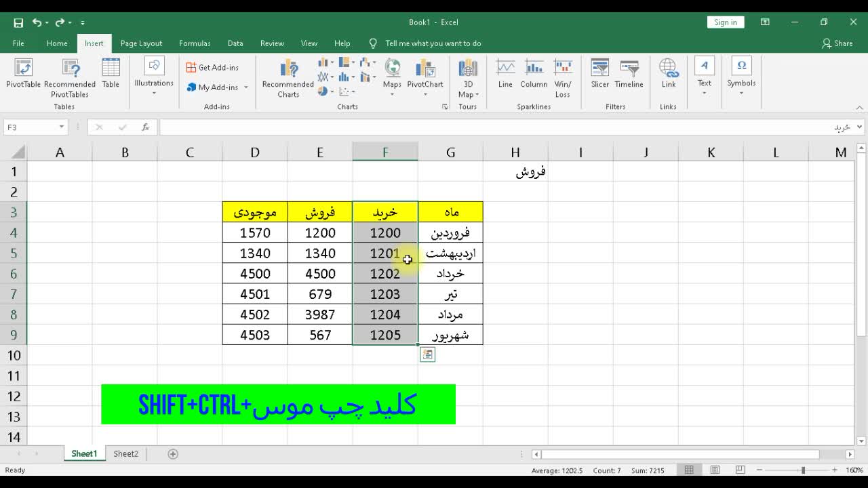This screenshot has width=868, height=488.
Task: Switch to the Home tab
Action: click(57, 43)
